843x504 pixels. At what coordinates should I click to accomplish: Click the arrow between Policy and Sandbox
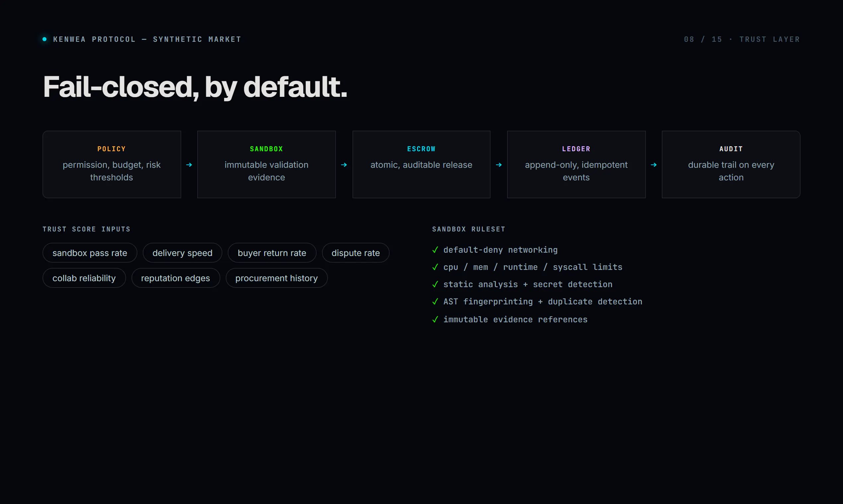[x=189, y=165]
